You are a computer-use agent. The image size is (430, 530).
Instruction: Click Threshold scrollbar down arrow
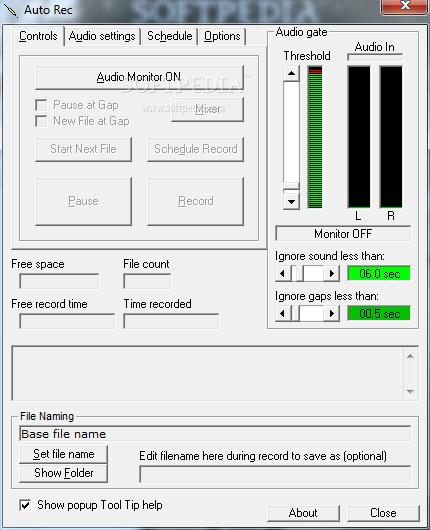(291, 201)
